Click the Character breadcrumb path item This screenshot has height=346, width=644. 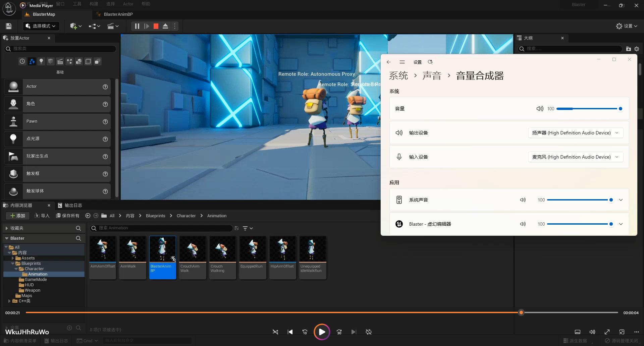coord(186,216)
